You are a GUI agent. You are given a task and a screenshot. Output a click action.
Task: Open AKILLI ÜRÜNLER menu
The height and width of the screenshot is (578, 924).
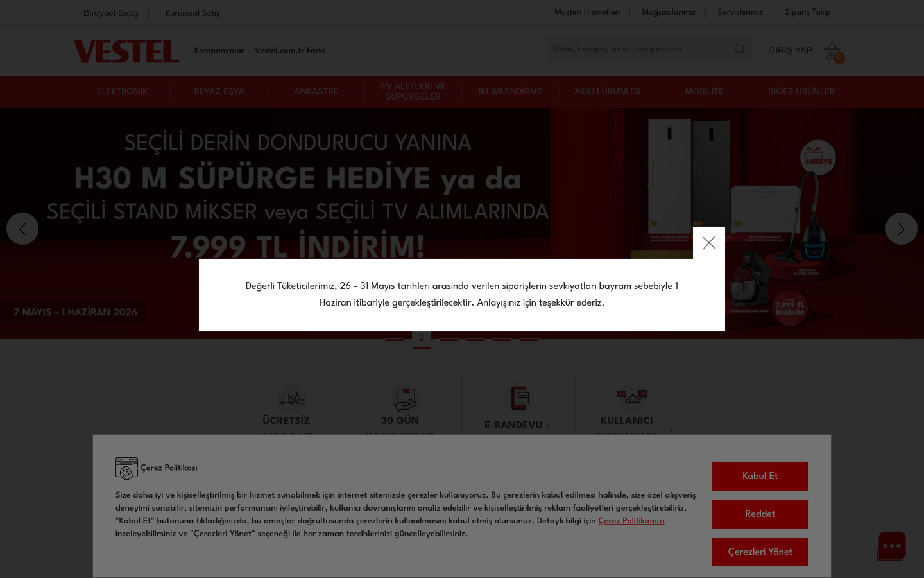tap(607, 92)
